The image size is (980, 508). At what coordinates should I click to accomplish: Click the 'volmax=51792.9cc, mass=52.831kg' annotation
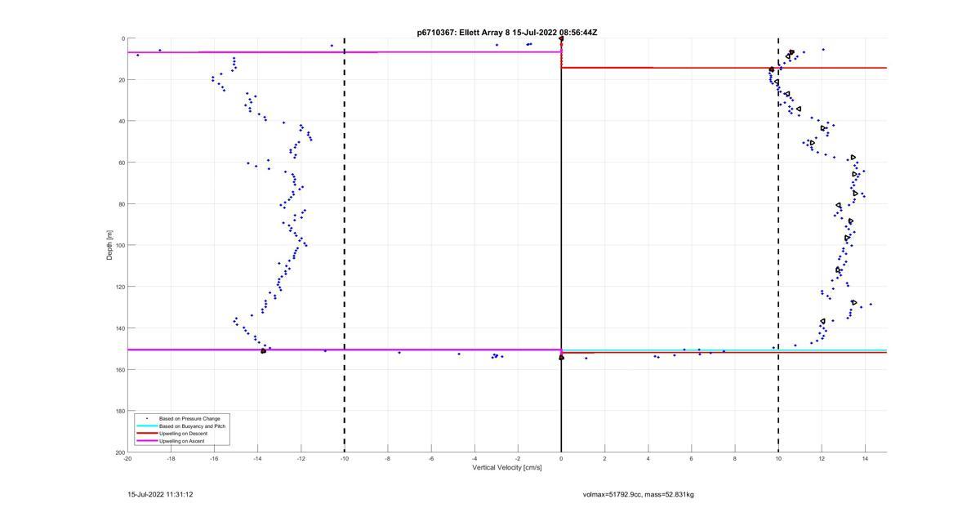(x=638, y=494)
